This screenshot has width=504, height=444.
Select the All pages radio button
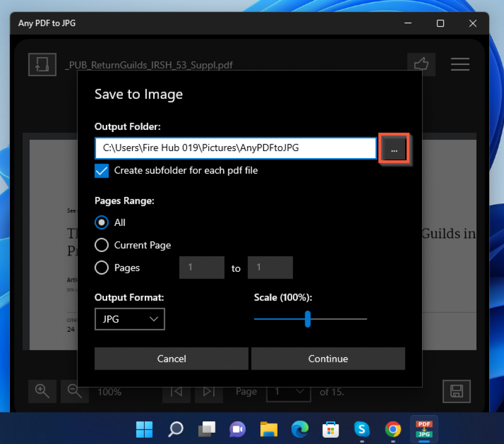[x=101, y=222]
